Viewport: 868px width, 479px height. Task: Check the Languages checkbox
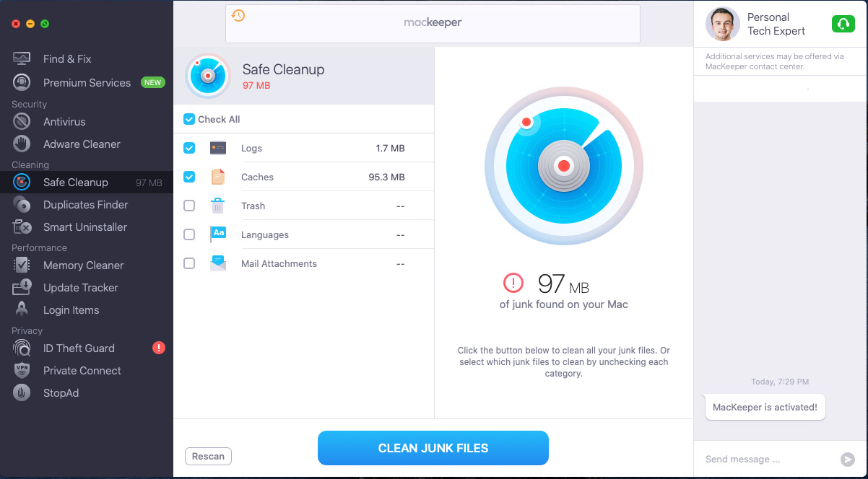189,234
